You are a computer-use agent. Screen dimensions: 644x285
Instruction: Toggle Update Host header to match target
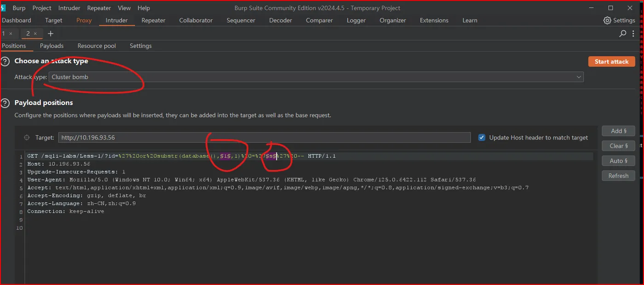click(x=482, y=138)
